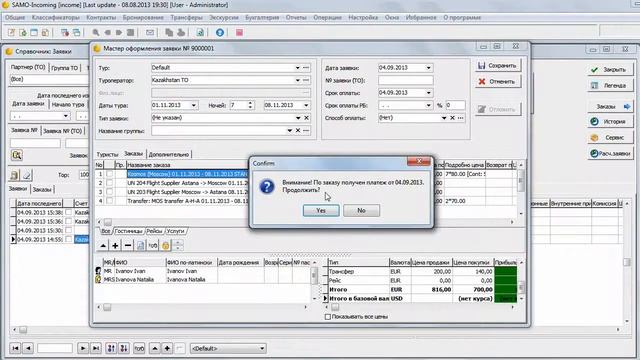Enable the Показывать все цены checkbox
This screenshot has height=360, width=640.
(x=327, y=317)
